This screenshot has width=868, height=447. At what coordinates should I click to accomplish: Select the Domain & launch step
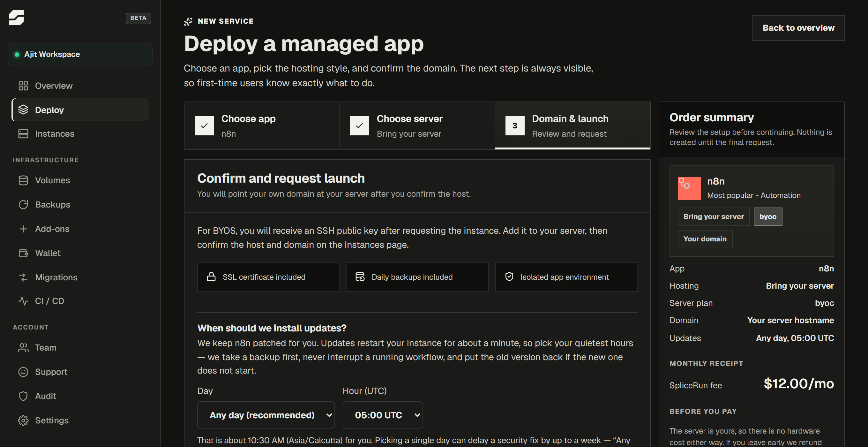(x=572, y=126)
